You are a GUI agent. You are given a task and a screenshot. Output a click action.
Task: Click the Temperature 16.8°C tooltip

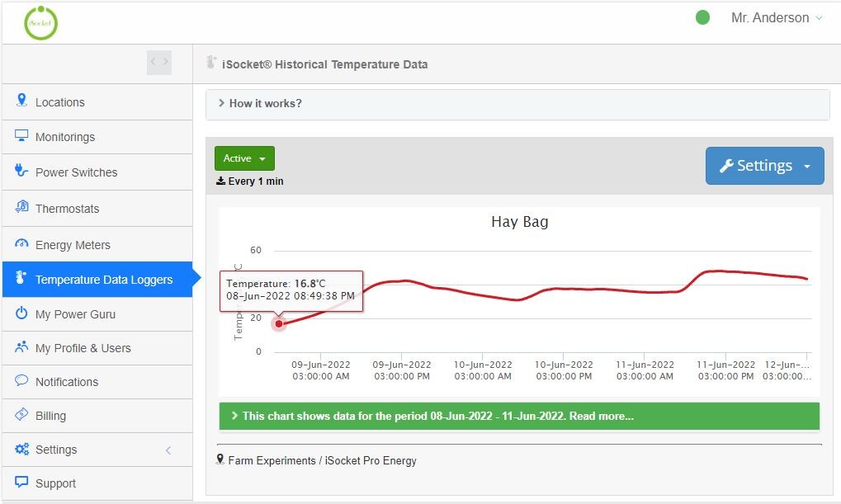291,290
